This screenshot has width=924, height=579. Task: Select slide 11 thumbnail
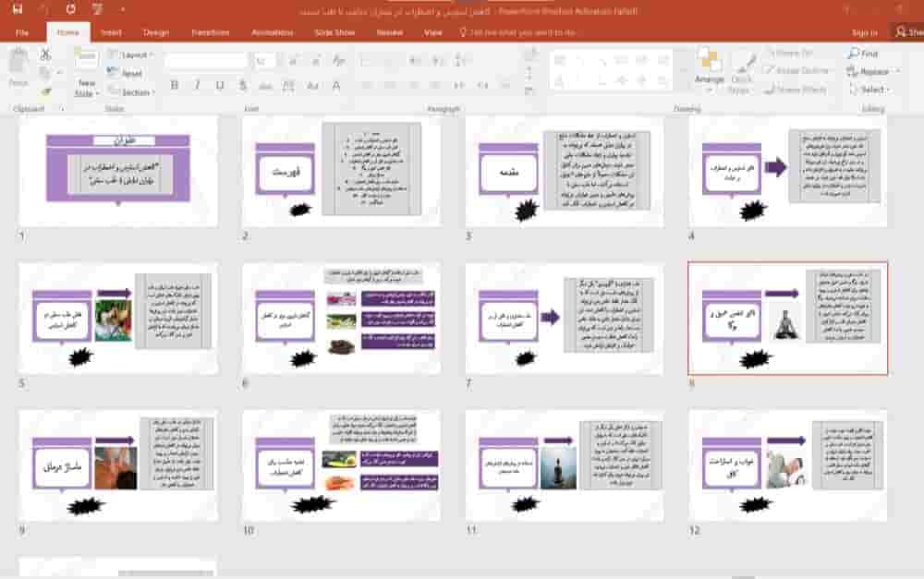(x=565, y=466)
